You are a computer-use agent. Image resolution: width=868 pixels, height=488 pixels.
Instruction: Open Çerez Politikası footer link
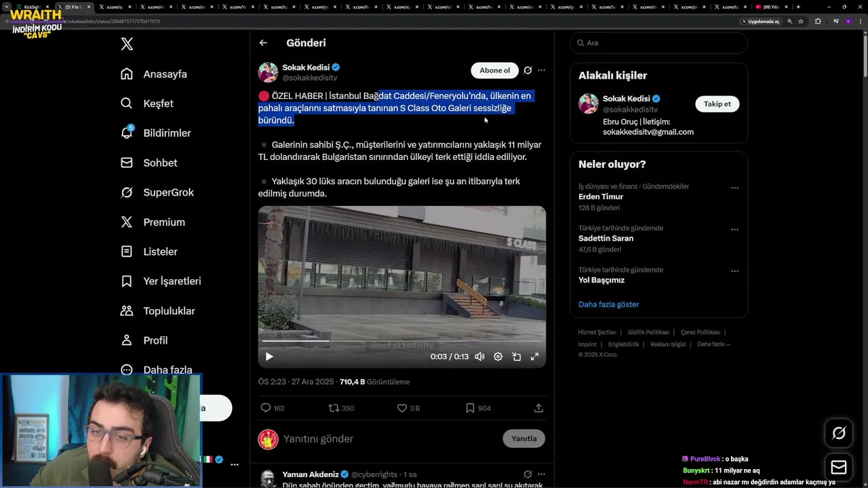700,332
